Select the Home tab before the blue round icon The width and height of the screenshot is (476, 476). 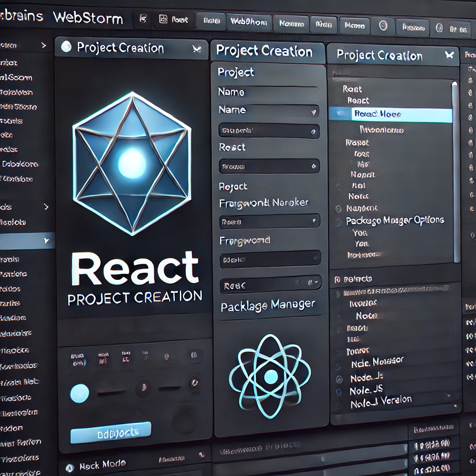pos(355,26)
